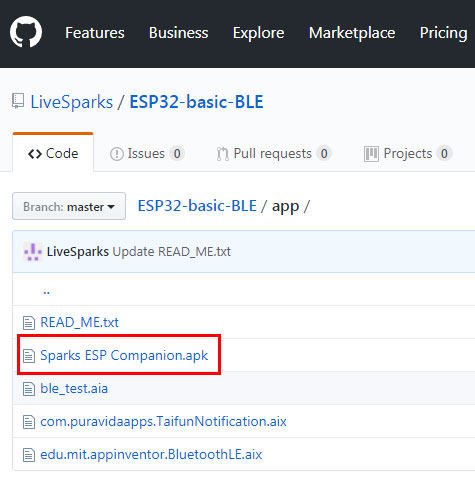Open the Features navigation link
The height and width of the screenshot is (483, 475).
(x=95, y=33)
